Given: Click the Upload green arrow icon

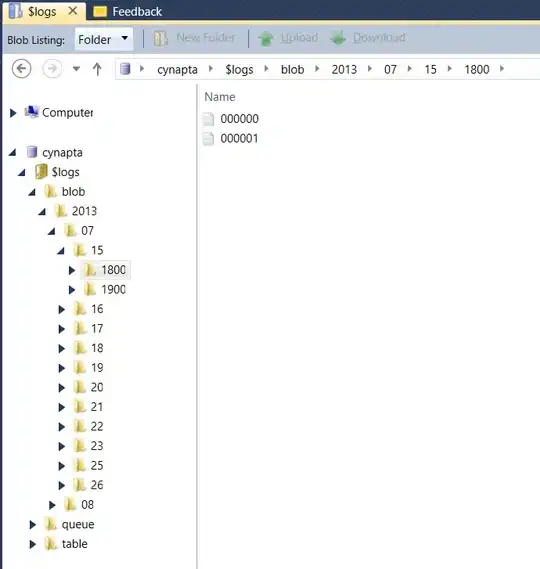Looking at the screenshot, I should [266, 38].
